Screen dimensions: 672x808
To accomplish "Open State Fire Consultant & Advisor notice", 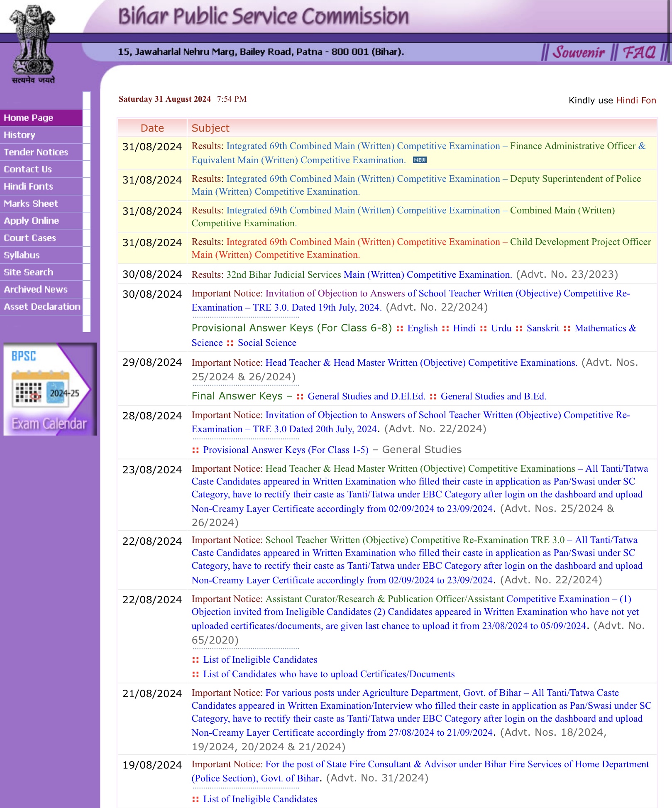I will (420, 771).
